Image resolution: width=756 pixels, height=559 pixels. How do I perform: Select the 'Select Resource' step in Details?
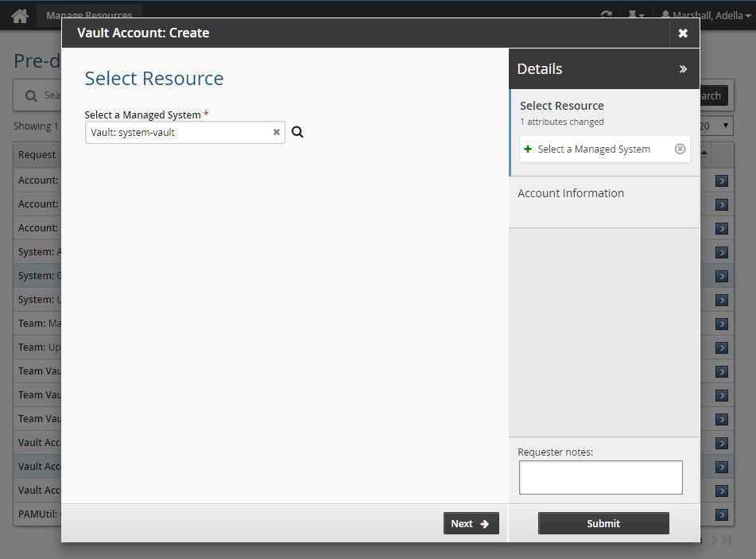[562, 106]
